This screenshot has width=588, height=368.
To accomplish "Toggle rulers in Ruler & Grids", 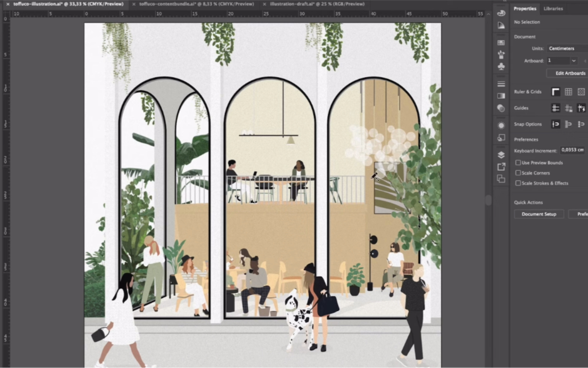I will click(556, 92).
